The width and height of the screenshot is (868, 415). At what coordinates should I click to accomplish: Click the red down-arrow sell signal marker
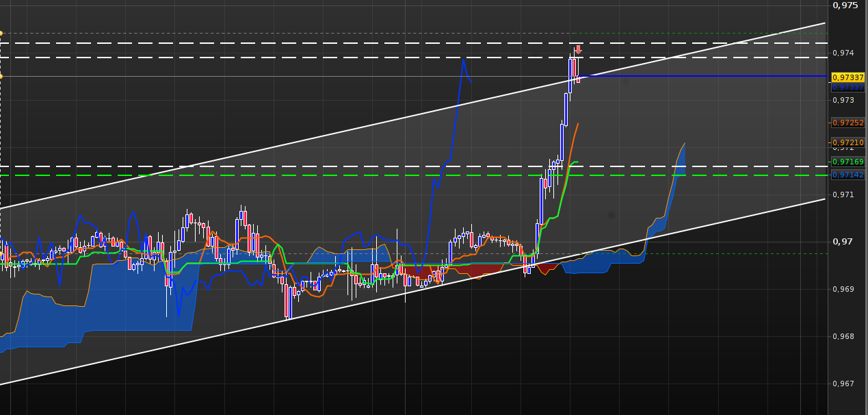click(x=578, y=49)
